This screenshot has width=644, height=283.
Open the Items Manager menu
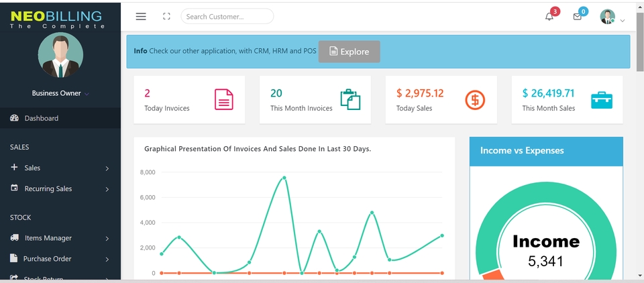(60, 238)
